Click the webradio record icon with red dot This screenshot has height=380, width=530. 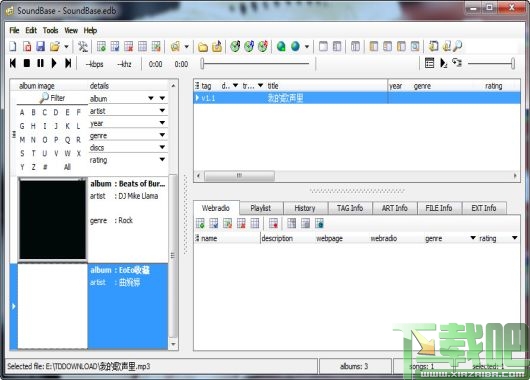[273, 223]
